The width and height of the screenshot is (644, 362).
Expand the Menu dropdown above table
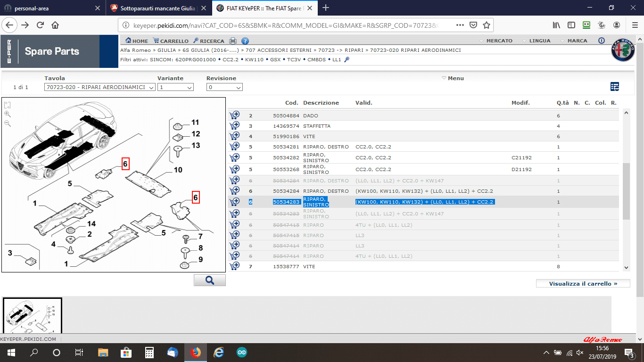453,78
